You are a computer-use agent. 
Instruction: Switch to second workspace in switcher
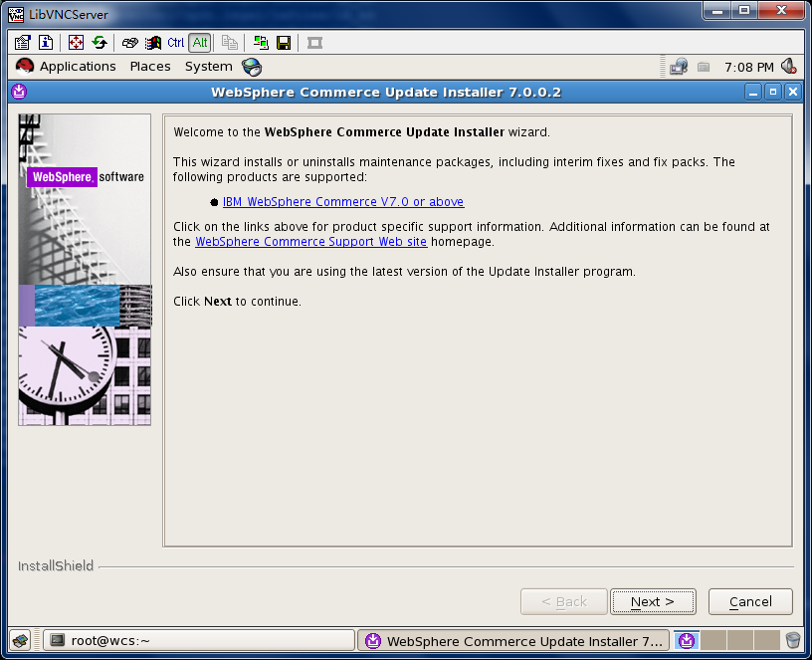click(x=713, y=641)
